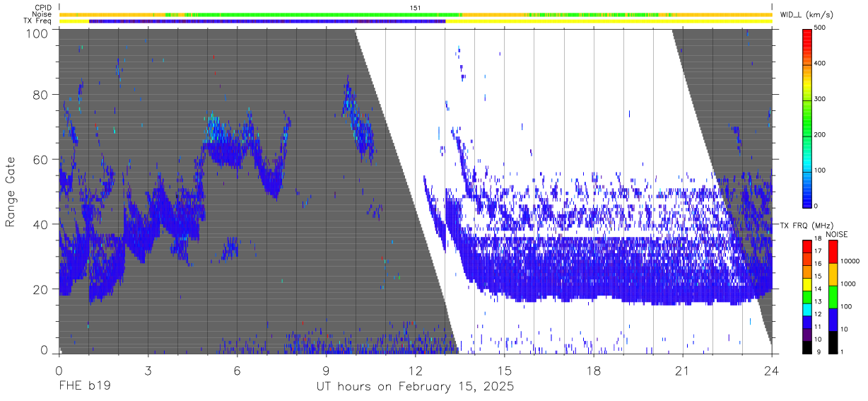Click the red swatch in NOISE legend
Viewport: 868px width, 401px height.
pyautogui.click(x=833, y=251)
